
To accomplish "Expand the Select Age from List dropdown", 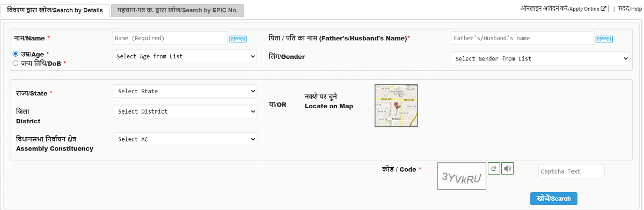I will coord(185,56).
